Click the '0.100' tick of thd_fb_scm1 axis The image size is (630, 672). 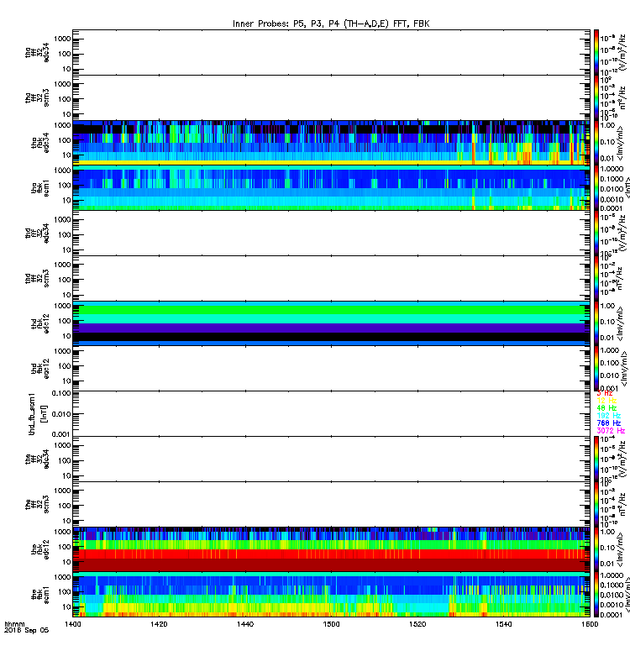coord(60,393)
